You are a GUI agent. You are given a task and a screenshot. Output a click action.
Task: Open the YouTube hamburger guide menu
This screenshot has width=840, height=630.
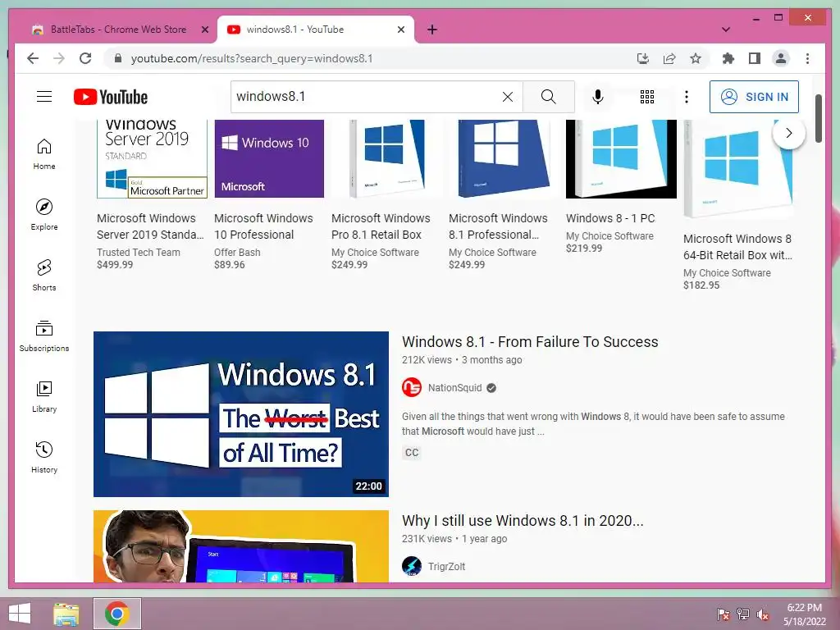pos(44,97)
